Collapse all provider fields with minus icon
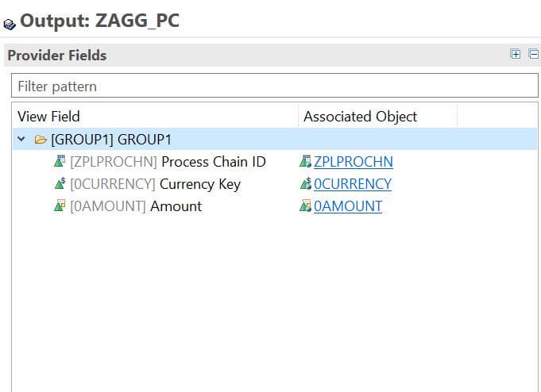Image resolution: width=541 pixels, height=392 pixels. 534,54
